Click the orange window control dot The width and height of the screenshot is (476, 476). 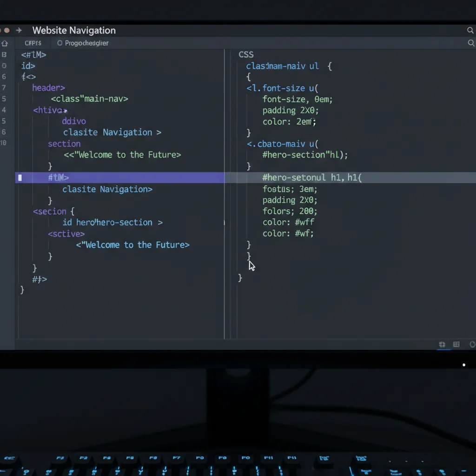(x=6, y=31)
